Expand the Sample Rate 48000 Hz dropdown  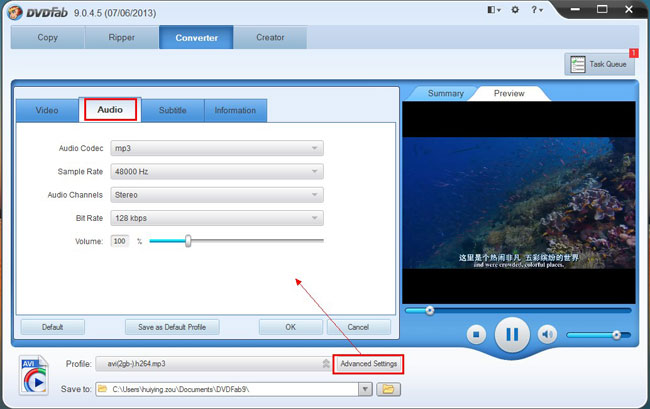point(217,172)
